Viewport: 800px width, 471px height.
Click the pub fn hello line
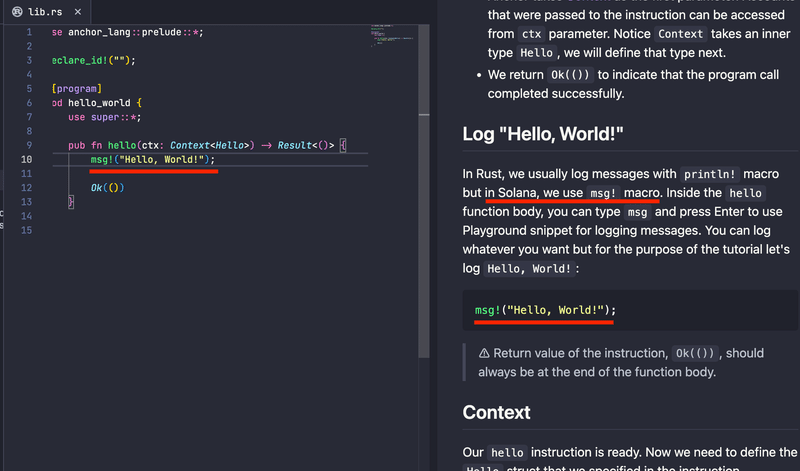[207, 145]
